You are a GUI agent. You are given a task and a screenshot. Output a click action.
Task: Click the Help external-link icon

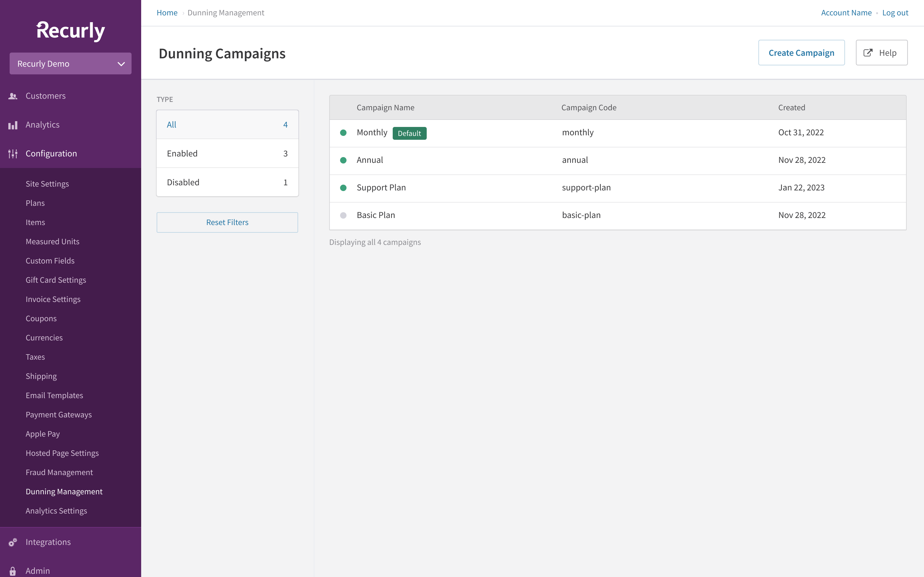click(868, 53)
